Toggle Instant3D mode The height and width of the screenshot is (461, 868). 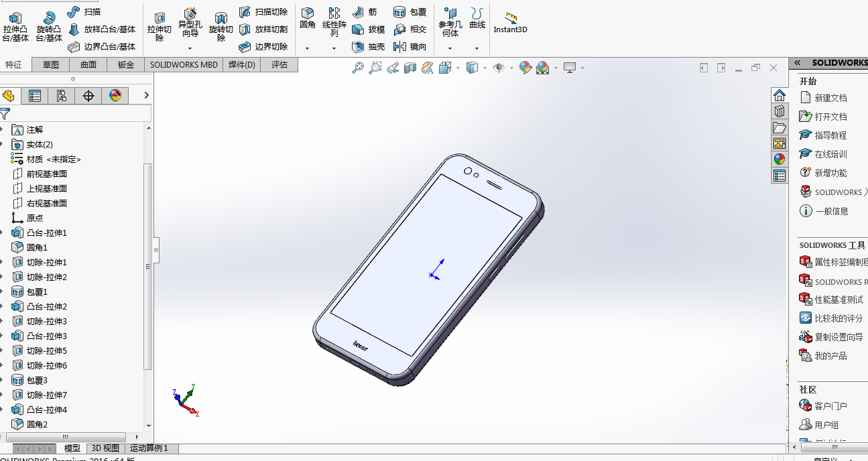pyautogui.click(x=511, y=22)
